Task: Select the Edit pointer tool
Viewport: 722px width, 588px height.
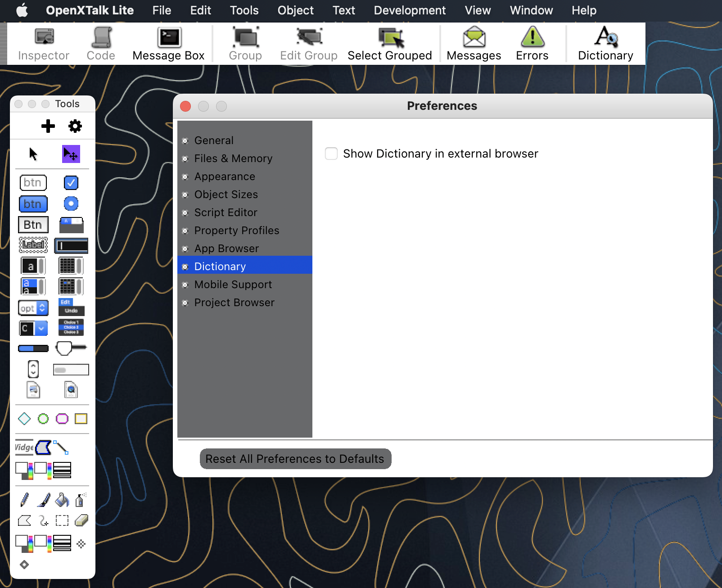Action: tap(71, 154)
